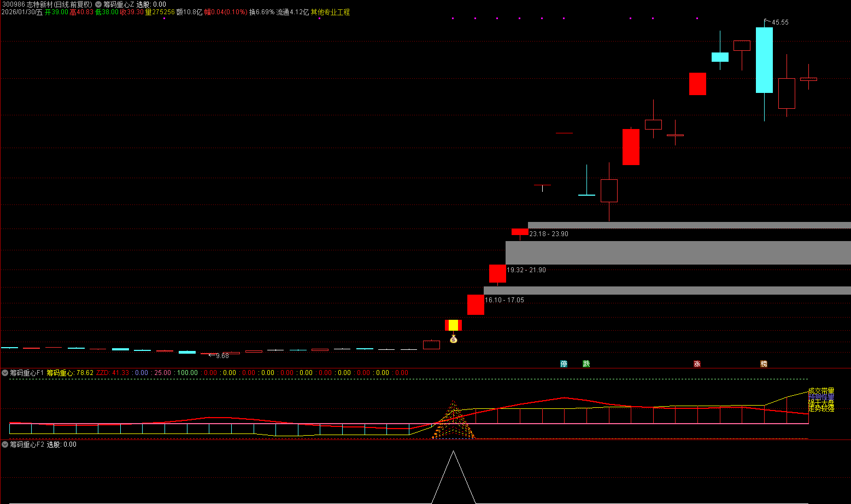851x504 pixels.
Task: Select the yellow-red candlestick above the money bag
Action: (x=453, y=325)
